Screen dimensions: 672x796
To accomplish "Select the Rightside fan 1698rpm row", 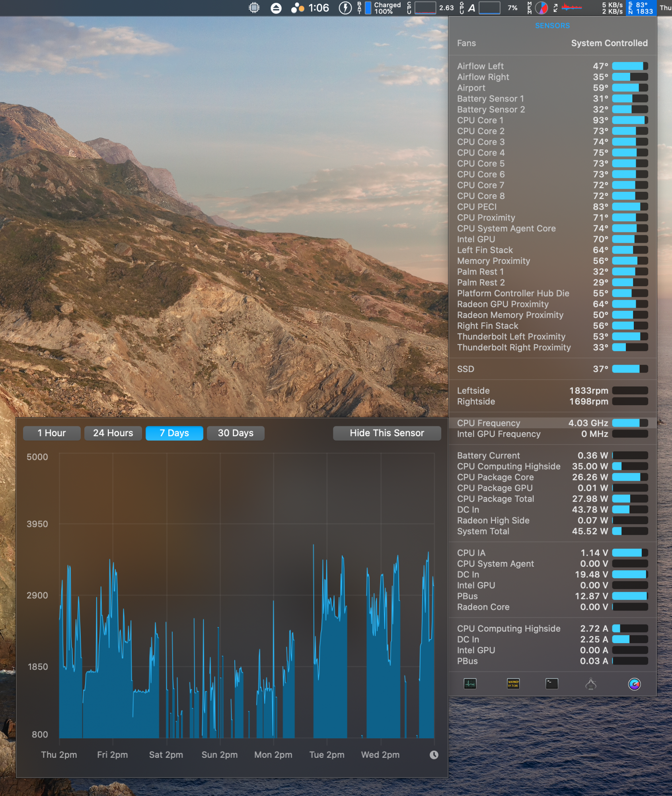I will [x=552, y=401].
